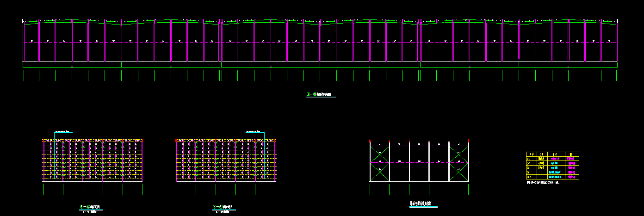Select the cyan leader note above the F–A elevation
Image resolution: width=644 pixels, height=216 pixels.
point(63,131)
